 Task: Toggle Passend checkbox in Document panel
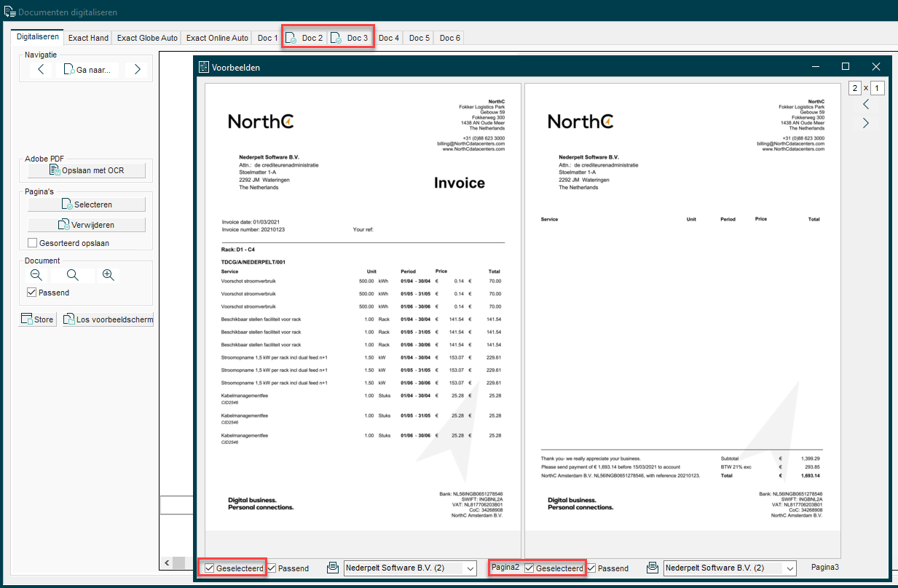click(x=32, y=293)
